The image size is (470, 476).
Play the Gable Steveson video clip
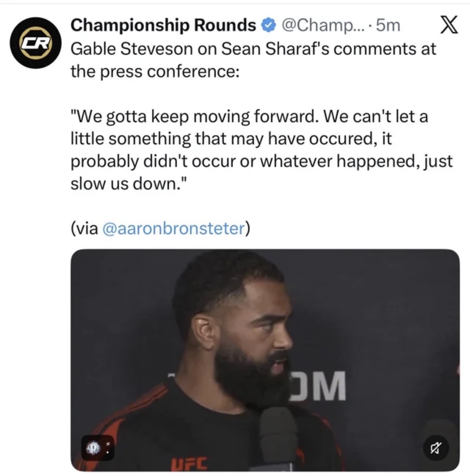tap(265, 360)
